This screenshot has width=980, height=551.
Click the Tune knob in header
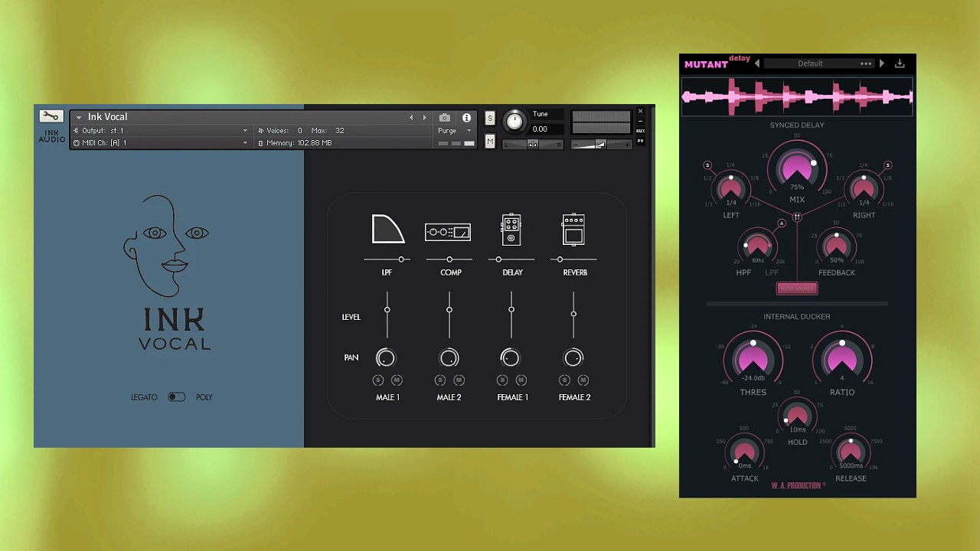(515, 121)
